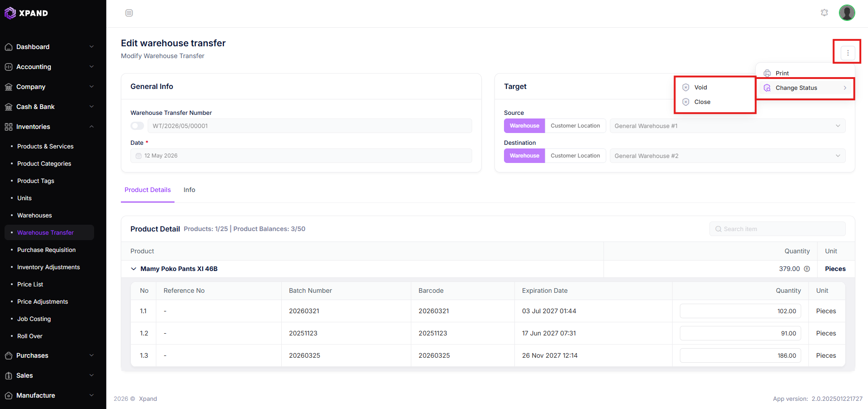The width and height of the screenshot is (868, 409).
Task: Click the user profile avatar
Action: pos(847,13)
